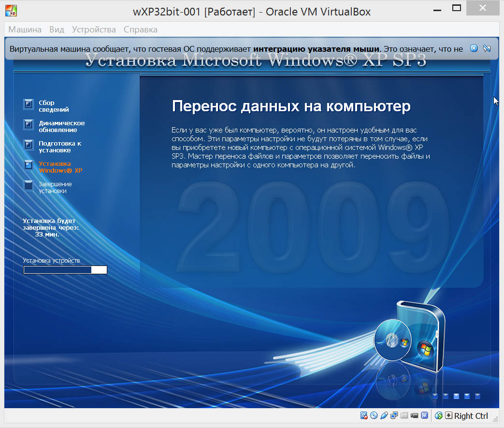The height and width of the screenshot is (428, 504).
Task: Open the Машина menu
Action: tap(25, 30)
